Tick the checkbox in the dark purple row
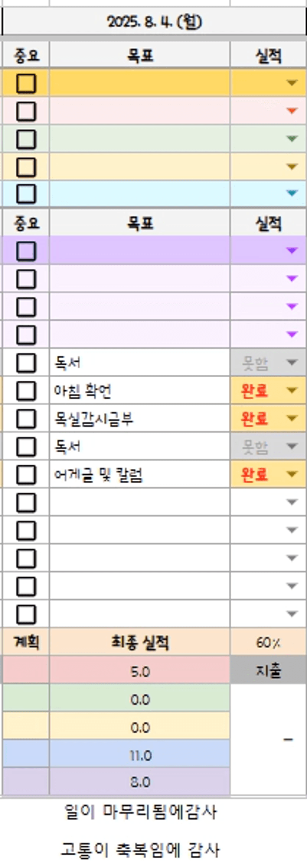The height and width of the screenshot is (868, 307). pyautogui.click(x=26, y=251)
